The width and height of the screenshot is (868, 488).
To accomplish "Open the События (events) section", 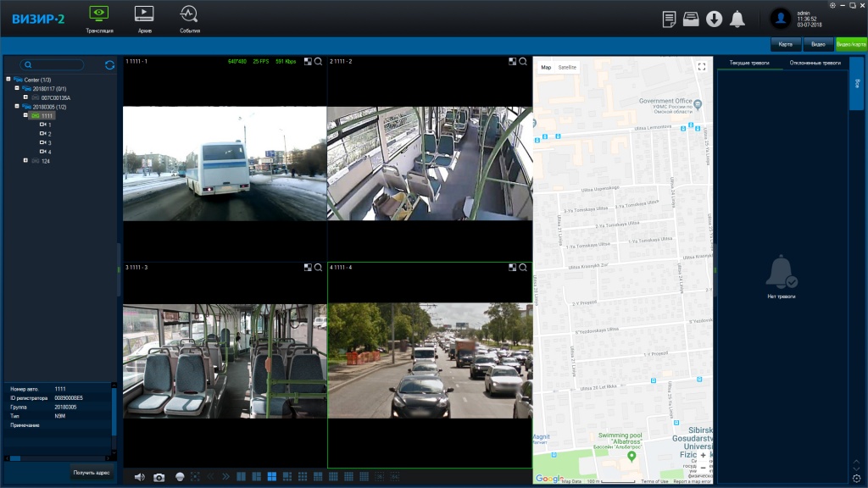I will click(189, 18).
